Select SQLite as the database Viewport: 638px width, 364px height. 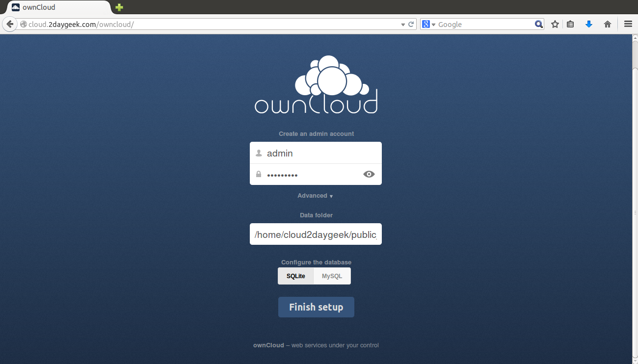[x=295, y=276]
